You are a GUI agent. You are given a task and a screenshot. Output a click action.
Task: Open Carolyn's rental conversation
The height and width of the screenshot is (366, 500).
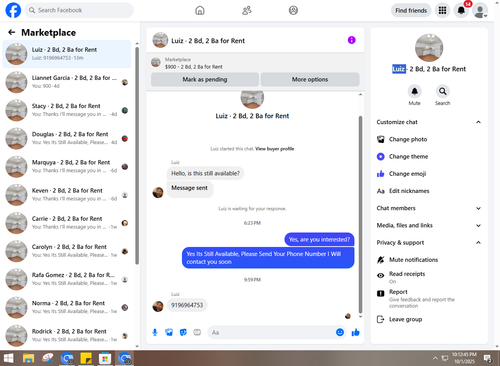click(x=67, y=251)
